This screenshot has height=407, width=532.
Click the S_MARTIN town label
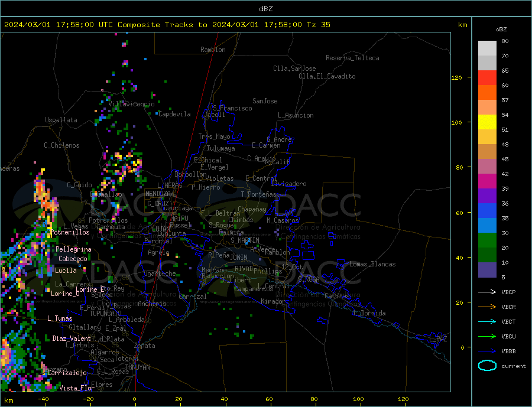[245, 240]
